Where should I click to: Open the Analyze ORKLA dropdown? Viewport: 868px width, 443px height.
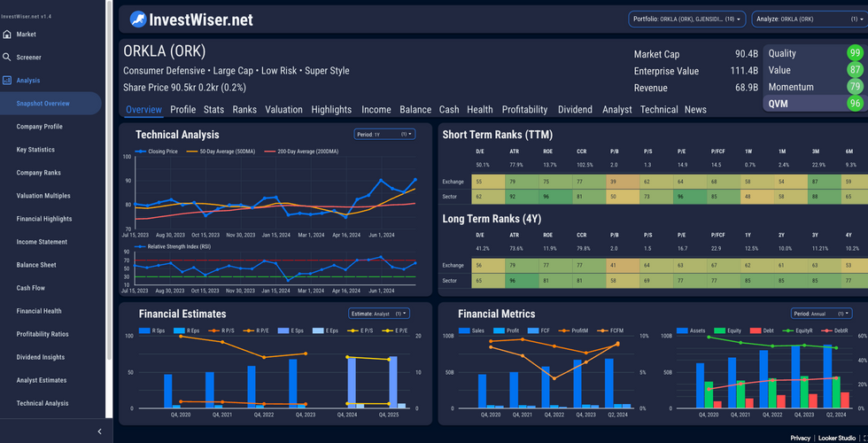coord(810,19)
